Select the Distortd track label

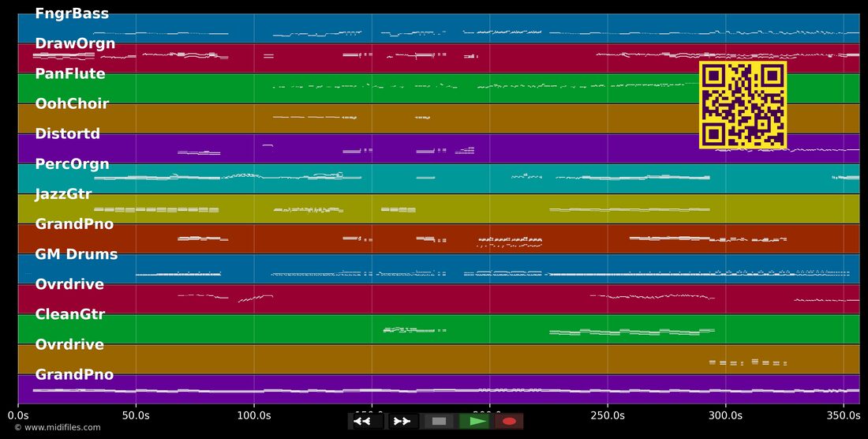pyautogui.click(x=68, y=133)
